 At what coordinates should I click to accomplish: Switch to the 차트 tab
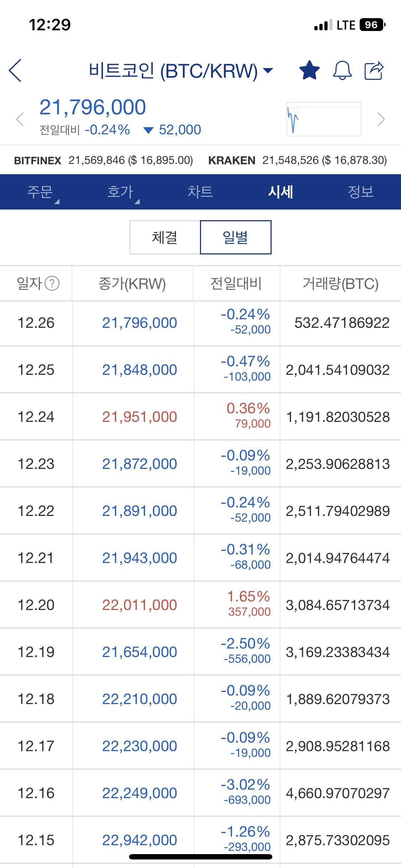tap(200, 192)
